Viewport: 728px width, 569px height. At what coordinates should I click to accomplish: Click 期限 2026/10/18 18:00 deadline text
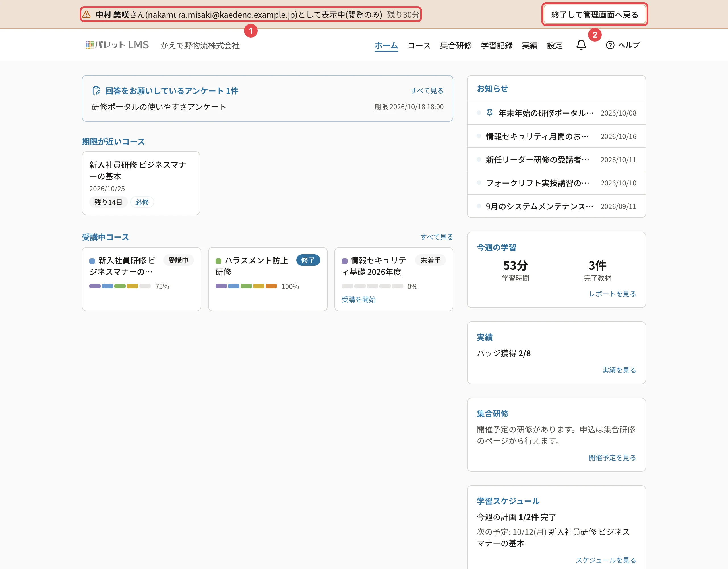click(409, 107)
